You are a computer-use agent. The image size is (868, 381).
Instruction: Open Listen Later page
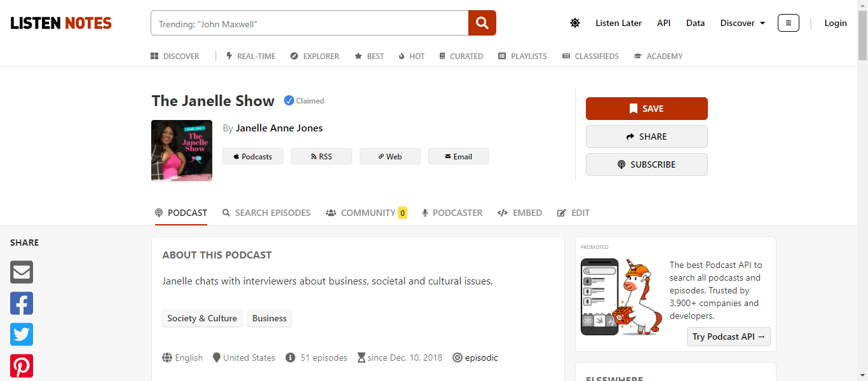coord(618,23)
